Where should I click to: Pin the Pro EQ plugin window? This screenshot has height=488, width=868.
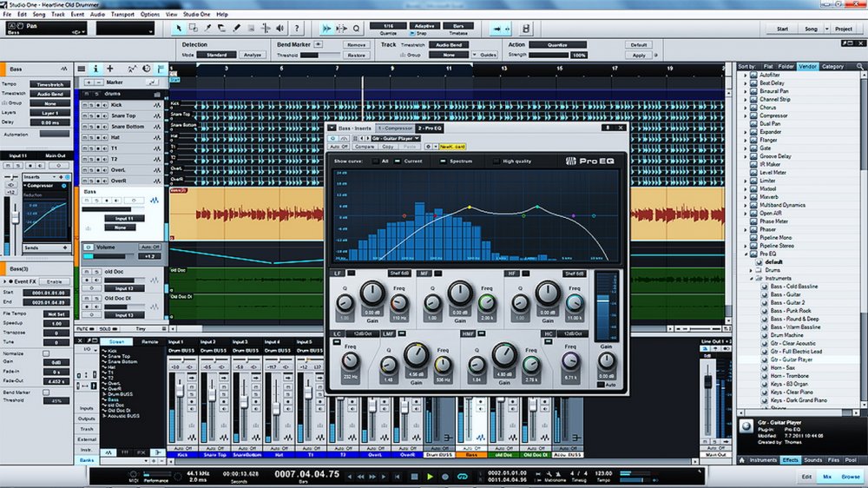point(608,128)
